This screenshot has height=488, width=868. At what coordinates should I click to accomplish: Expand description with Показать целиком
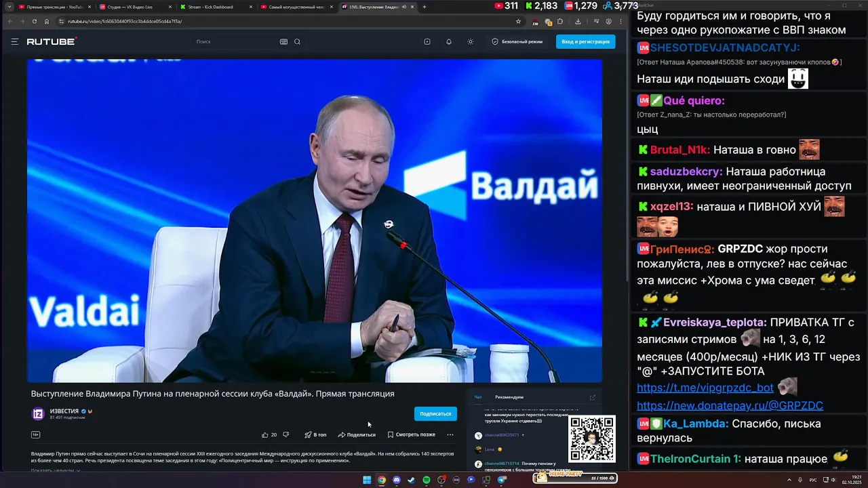[x=55, y=470]
